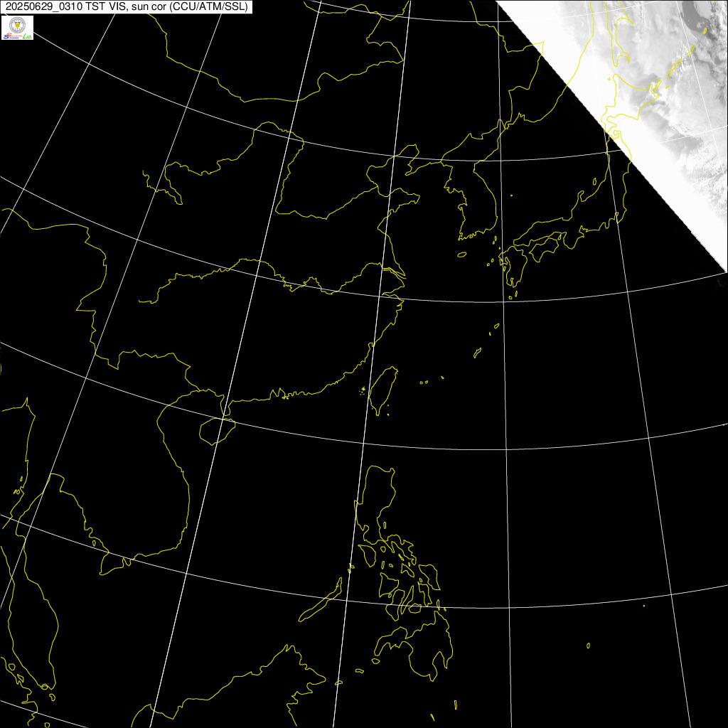Click the lab logo under the title
728x728 pixels.
coord(17,28)
